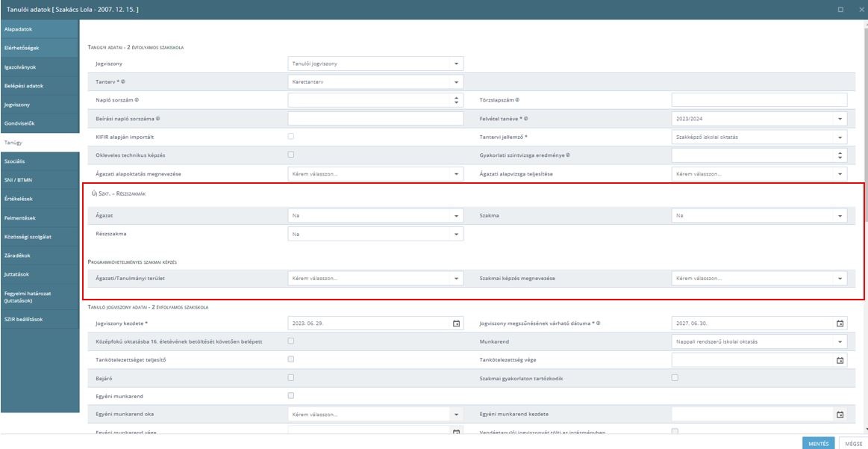Click the MENTÉS save button
This screenshot has width=868, height=449.
[818, 443]
